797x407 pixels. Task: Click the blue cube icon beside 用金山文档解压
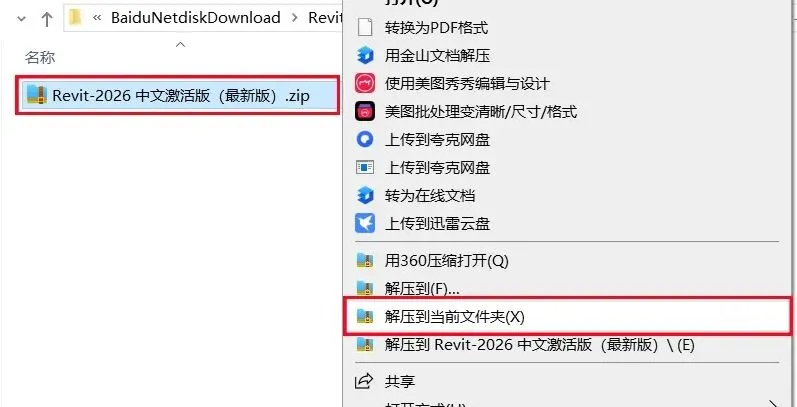pyautogui.click(x=365, y=55)
